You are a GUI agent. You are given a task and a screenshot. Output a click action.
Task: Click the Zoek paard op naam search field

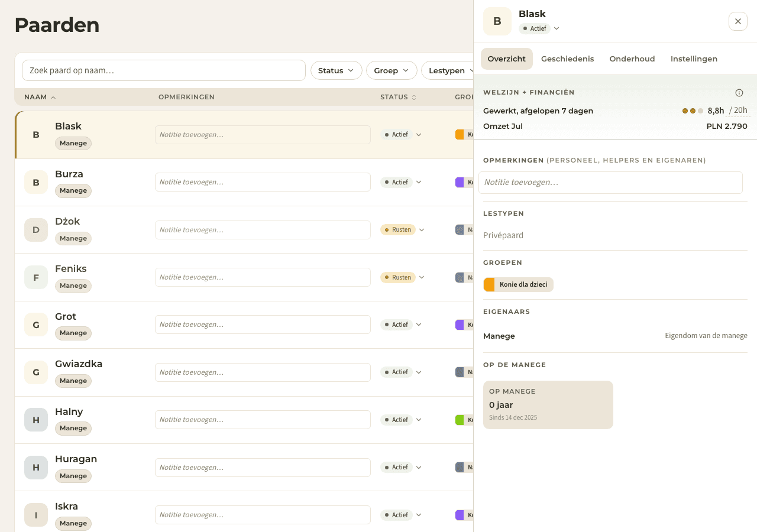(x=164, y=70)
